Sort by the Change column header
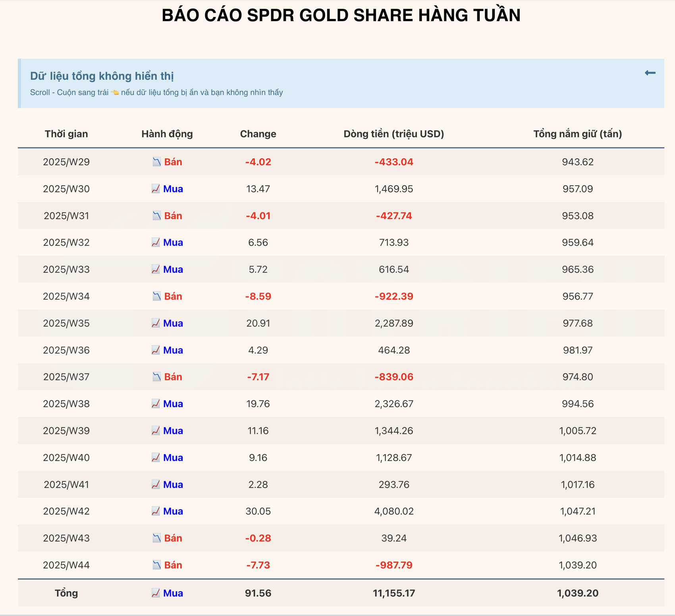Image resolution: width=675 pixels, height=616 pixels. click(258, 134)
